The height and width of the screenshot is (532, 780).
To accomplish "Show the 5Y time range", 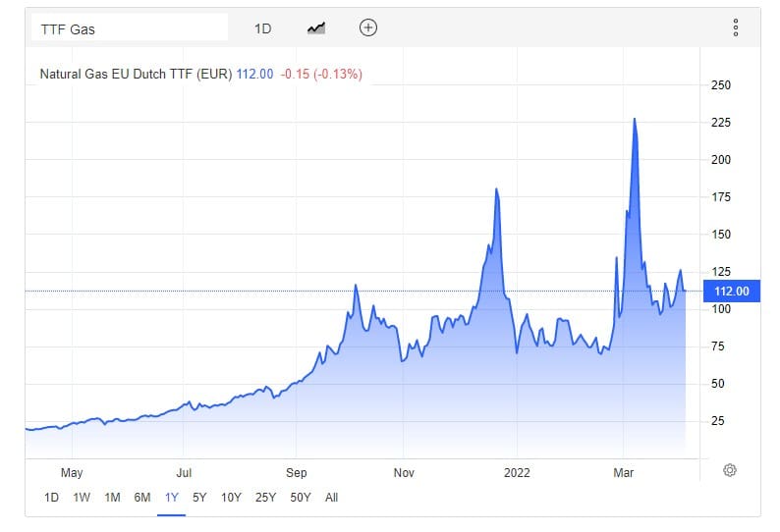I will (x=199, y=498).
